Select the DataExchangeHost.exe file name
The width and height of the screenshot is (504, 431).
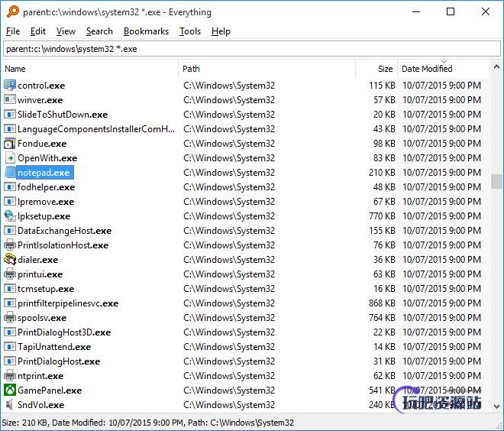tap(65, 231)
